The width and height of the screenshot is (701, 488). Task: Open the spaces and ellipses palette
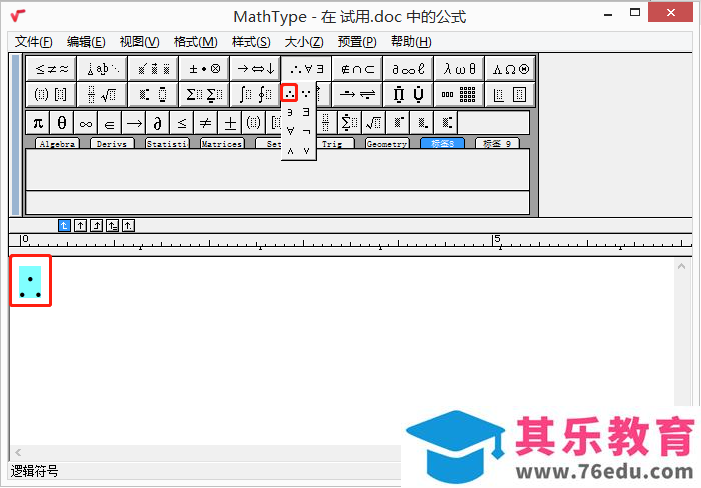click(102, 69)
